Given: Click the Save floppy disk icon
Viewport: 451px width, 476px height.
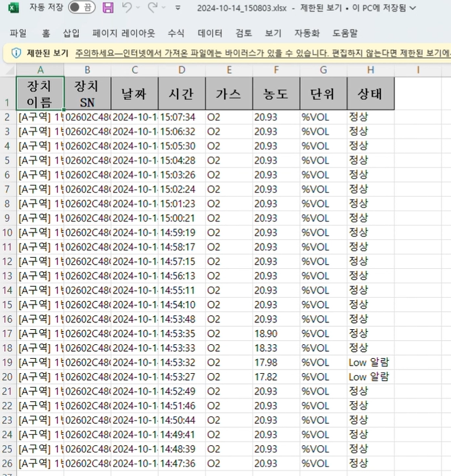Looking at the screenshot, I should pyautogui.click(x=108, y=8).
